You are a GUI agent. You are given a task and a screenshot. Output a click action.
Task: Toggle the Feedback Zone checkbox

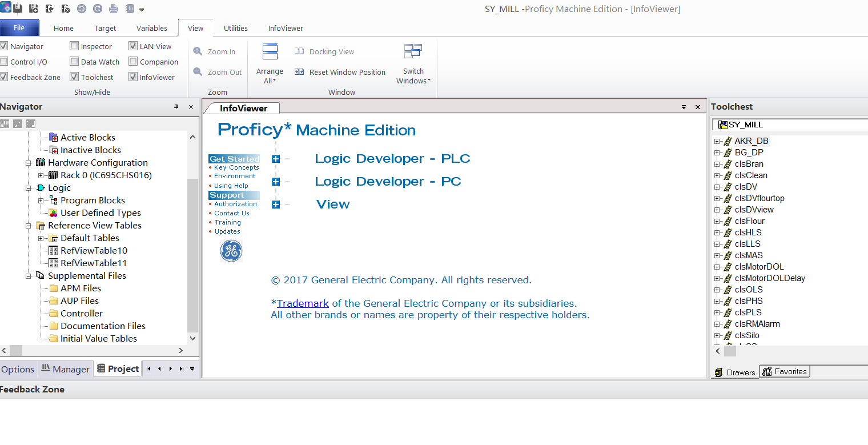coord(4,77)
